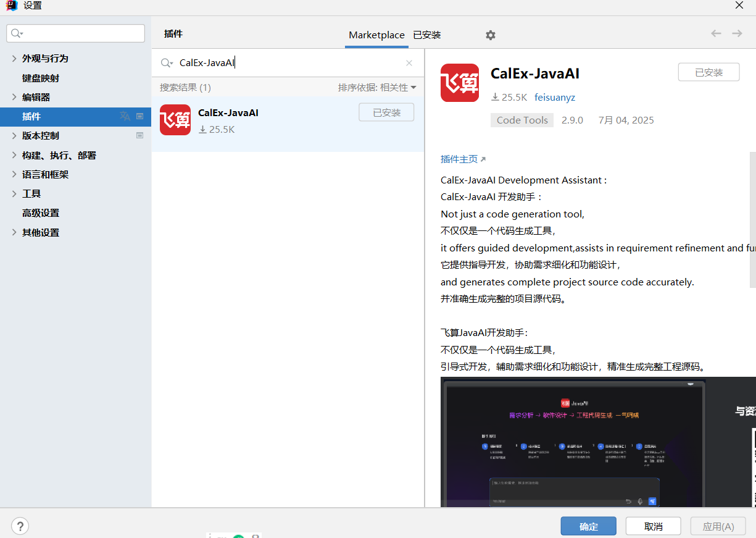Click the back navigation arrow

[715, 33]
